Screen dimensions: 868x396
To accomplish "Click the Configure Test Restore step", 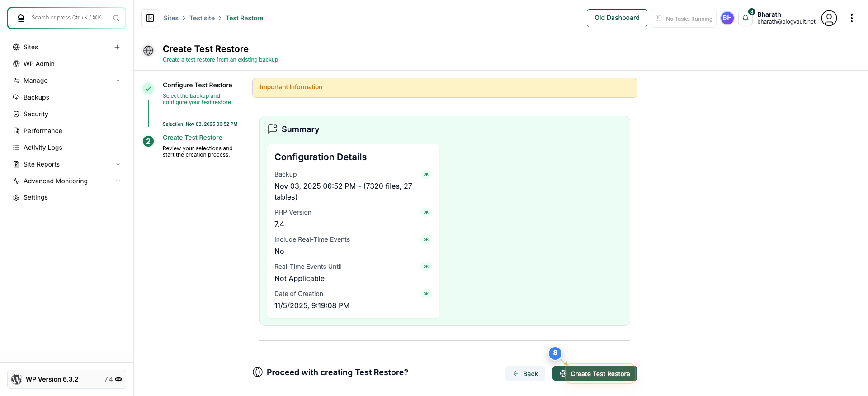I will point(198,85).
